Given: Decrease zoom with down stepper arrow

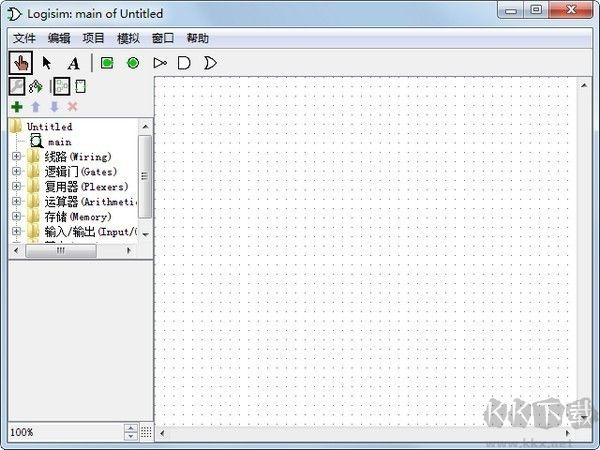Looking at the screenshot, I should click(x=131, y=436).
